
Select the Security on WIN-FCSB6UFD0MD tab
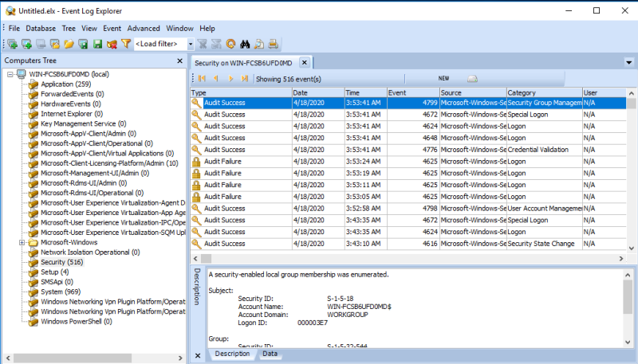point(243,63)
